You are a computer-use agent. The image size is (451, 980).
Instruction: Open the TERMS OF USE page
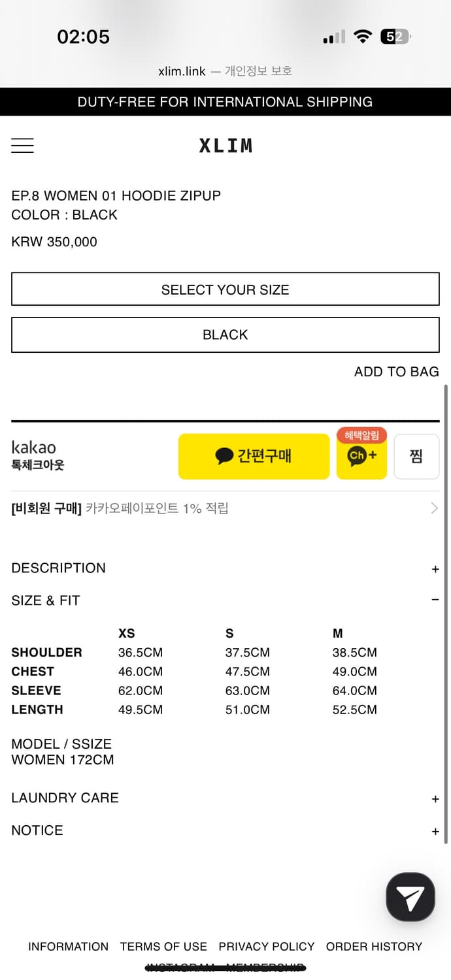163,946
